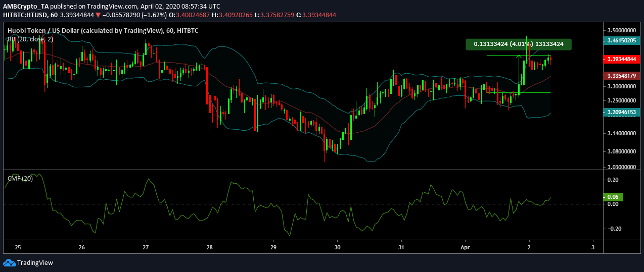The height and width of the screenshot is (272, 644).
Task: Select the CMF (20) indicator label
Action: click(x=20, y=179)
